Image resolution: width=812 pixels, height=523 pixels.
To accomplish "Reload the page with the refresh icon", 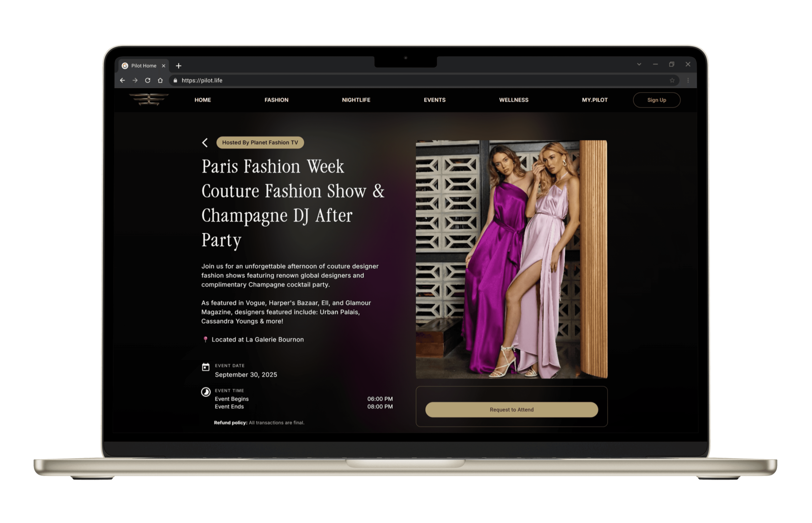I will (148, 80).
